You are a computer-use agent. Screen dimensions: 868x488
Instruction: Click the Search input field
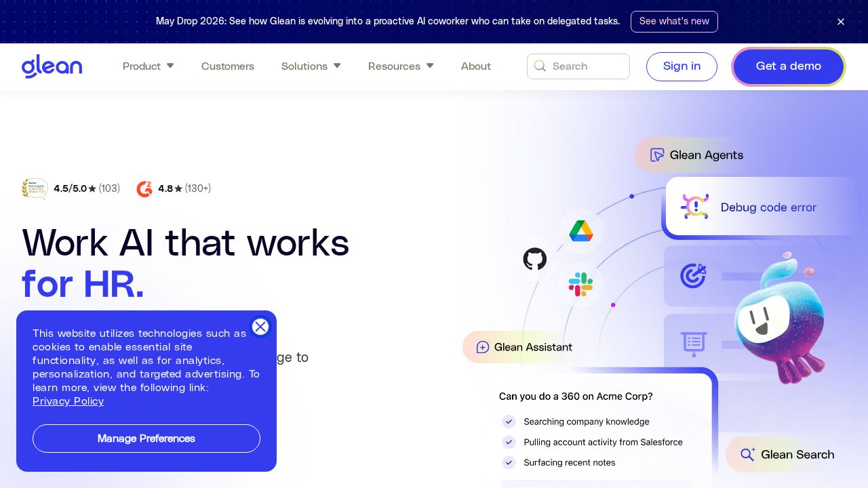pos(578,66)
